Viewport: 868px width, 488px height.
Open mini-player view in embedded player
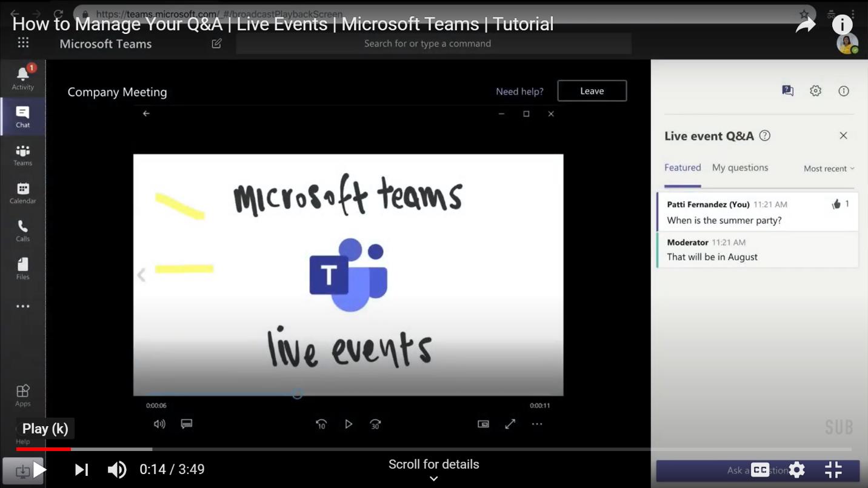coord(483,424)
